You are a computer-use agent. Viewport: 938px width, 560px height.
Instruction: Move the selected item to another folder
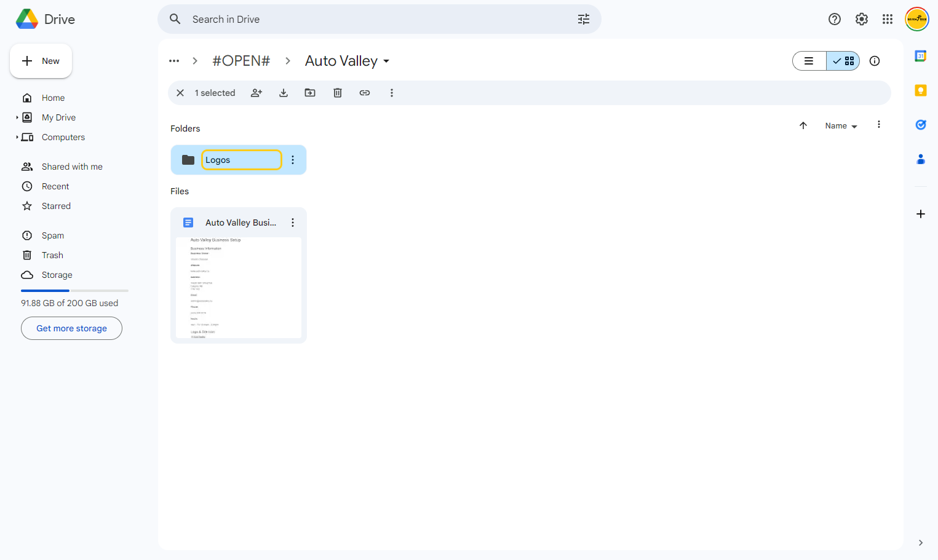(x=310, y=93)
